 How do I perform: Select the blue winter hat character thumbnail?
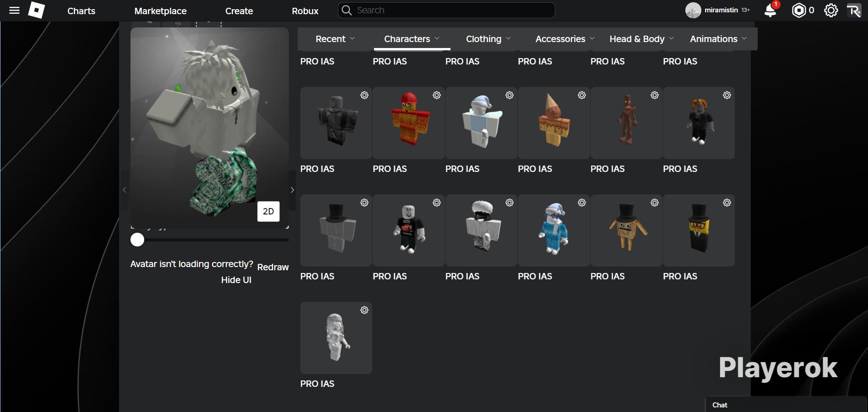pos(481,123)
